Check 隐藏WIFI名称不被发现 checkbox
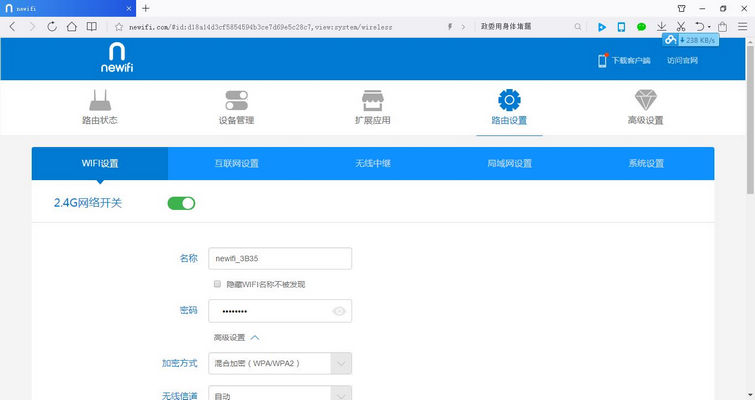Image resolution: width=755 pixels, height=400 pixels. 217,284
